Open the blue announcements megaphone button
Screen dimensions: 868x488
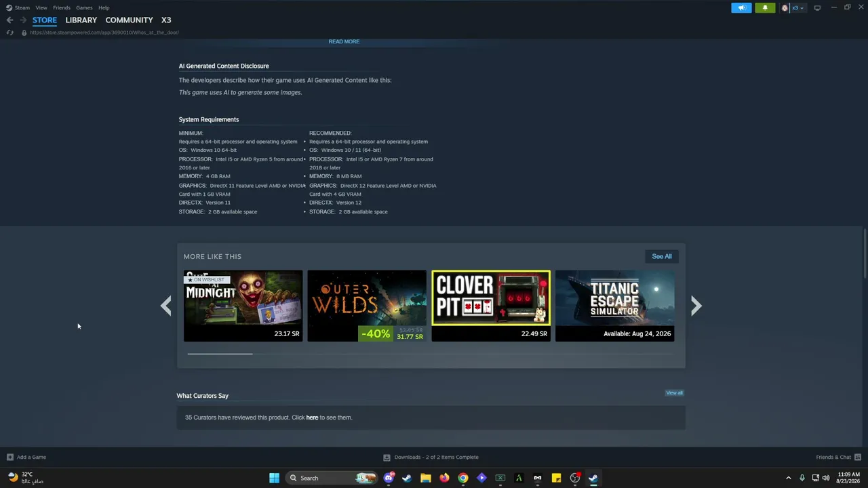pos(741,8)
